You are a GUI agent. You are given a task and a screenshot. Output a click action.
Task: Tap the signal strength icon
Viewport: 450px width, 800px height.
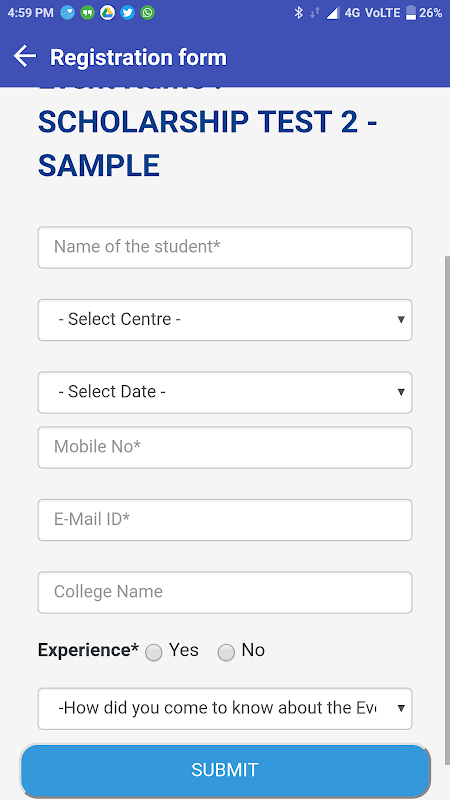click(333, 13)
